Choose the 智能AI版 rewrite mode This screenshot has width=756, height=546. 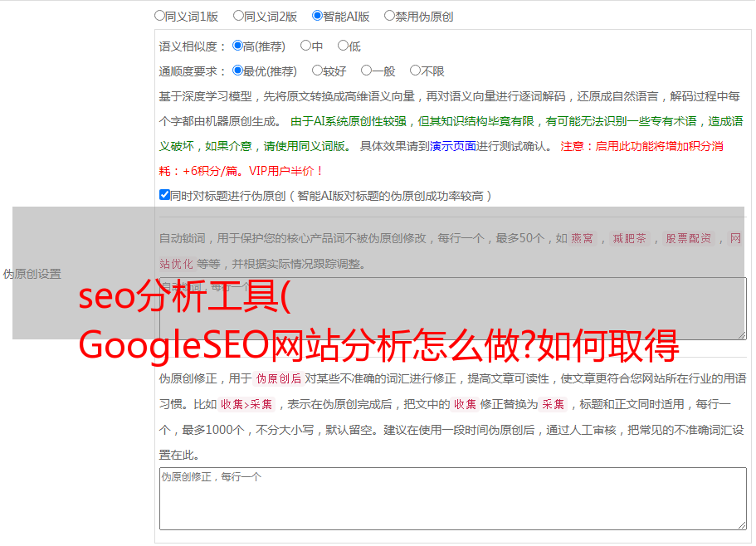(x=317, y=16)
